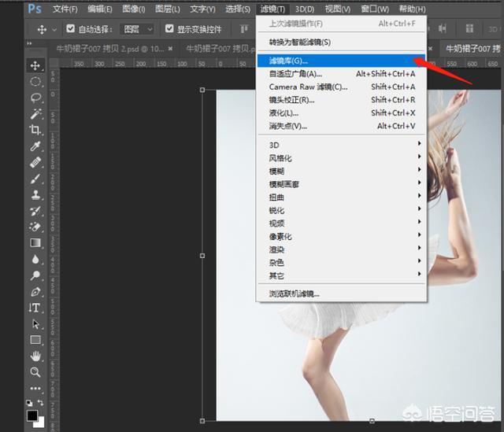Screen dimensions: 504x432
Task: Select the Crop tool
Action: (35, 130)
